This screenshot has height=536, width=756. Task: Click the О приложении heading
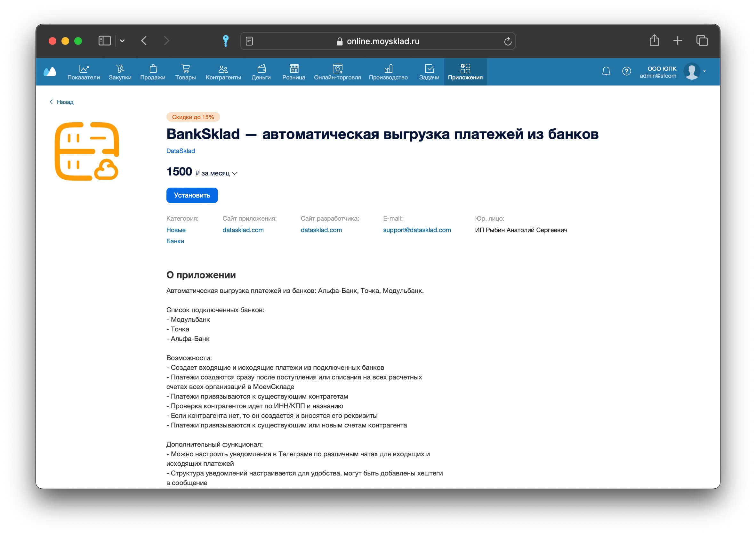[201, 275]
